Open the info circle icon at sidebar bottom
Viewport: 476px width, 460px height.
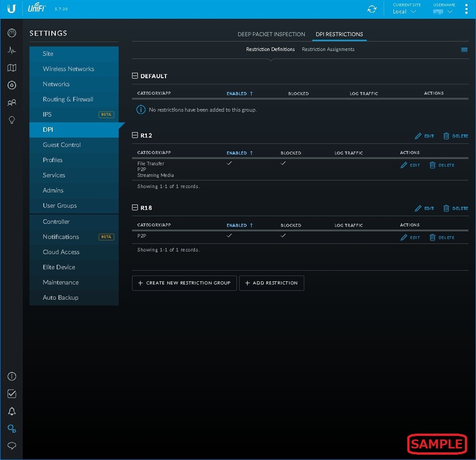point(12,376)
